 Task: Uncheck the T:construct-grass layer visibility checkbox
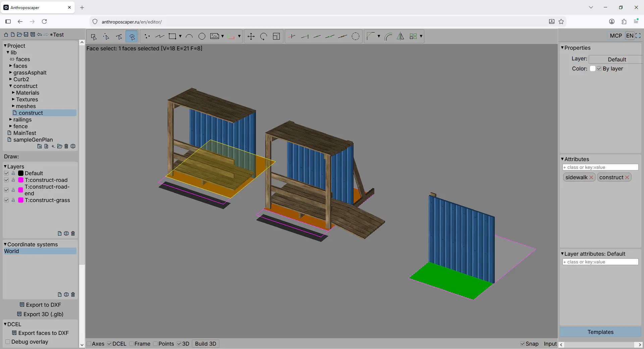coord(6,200)
